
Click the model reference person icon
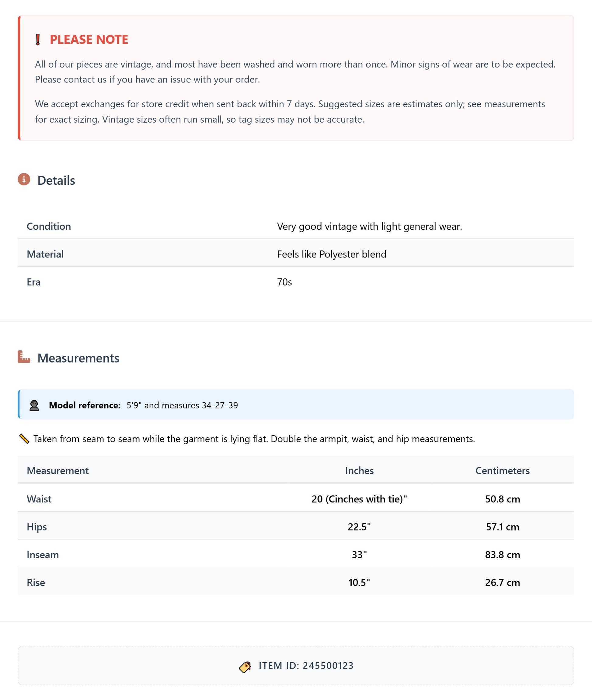34,405
